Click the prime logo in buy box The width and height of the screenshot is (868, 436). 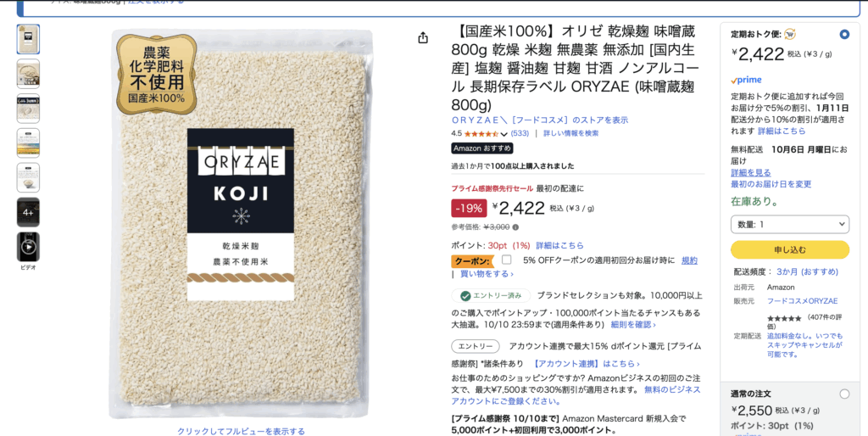tap(746, 81)
